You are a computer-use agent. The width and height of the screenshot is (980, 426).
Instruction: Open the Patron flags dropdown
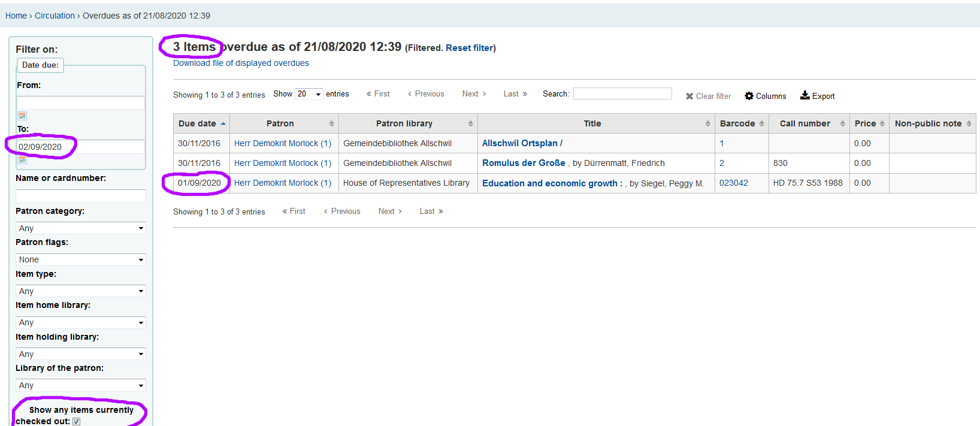coord(81,259)
